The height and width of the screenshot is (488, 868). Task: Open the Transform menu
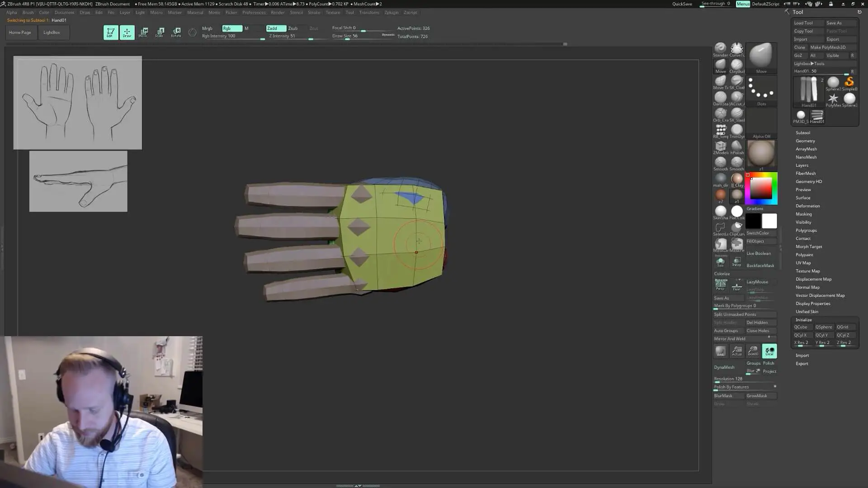[369, 13]
